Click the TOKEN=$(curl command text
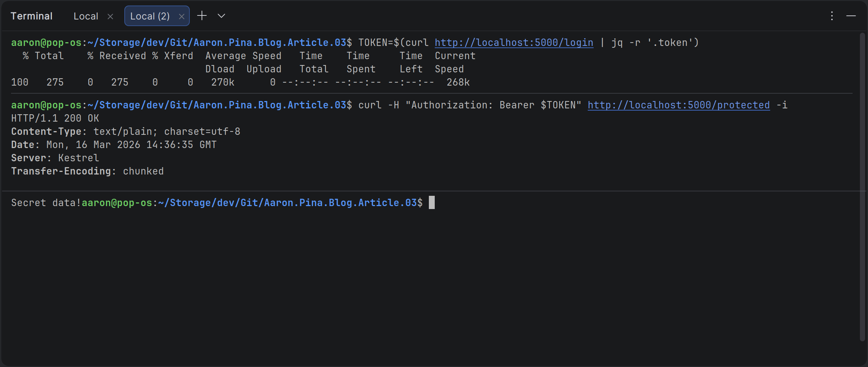Image resolution: width=868 pixels, height=367 pixels. point(394,43)
